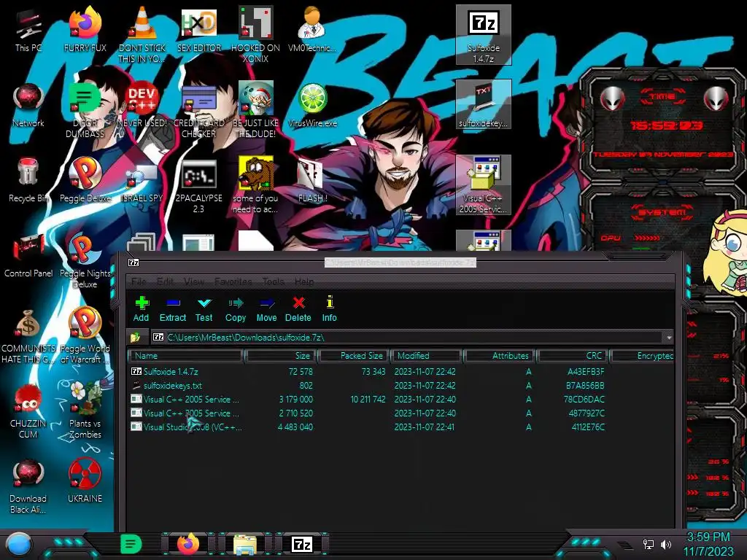Select DEV C++ NEVER USED desktop icon

[x=142, y=106]
